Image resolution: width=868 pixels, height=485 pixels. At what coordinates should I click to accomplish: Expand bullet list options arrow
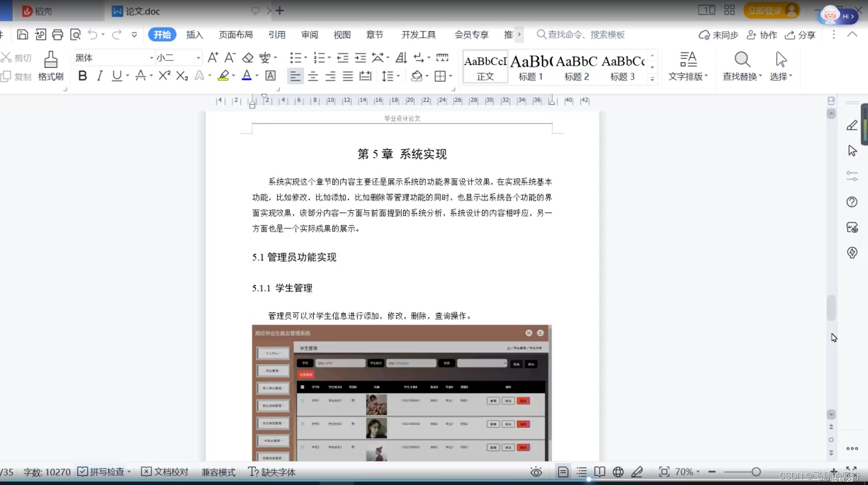coord(306,58)
